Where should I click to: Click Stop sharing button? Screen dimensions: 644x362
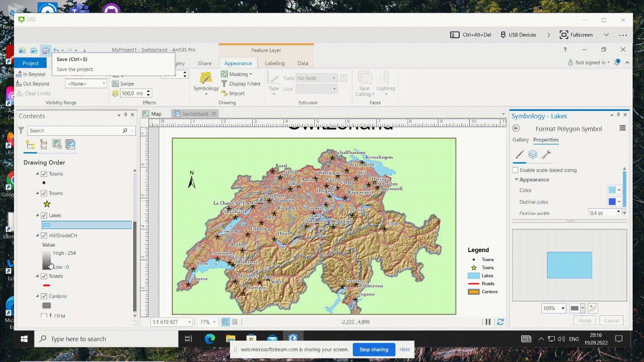click(x=374, y=349)
